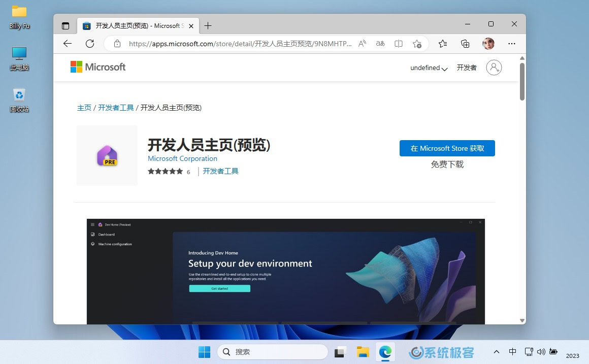The width and height of the screenshot is (589, 364).
Task: Sign in via the account person icon
Action: coord(494,68)
